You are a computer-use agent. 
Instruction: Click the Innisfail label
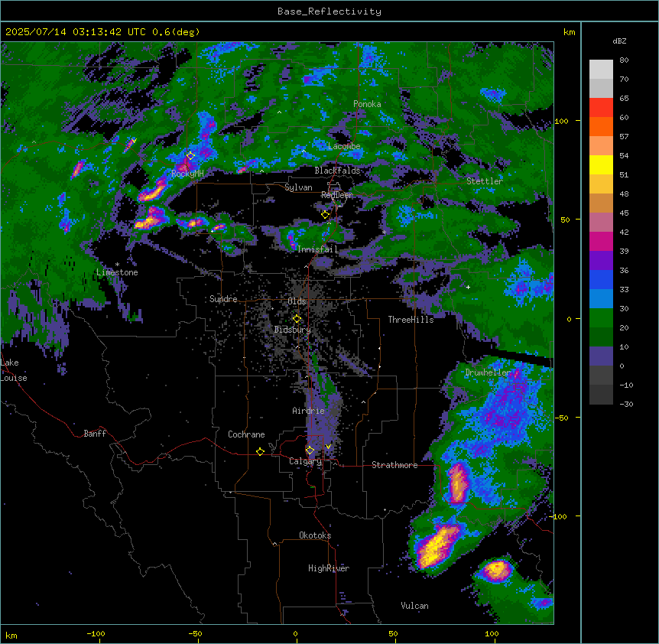[318, 249]
